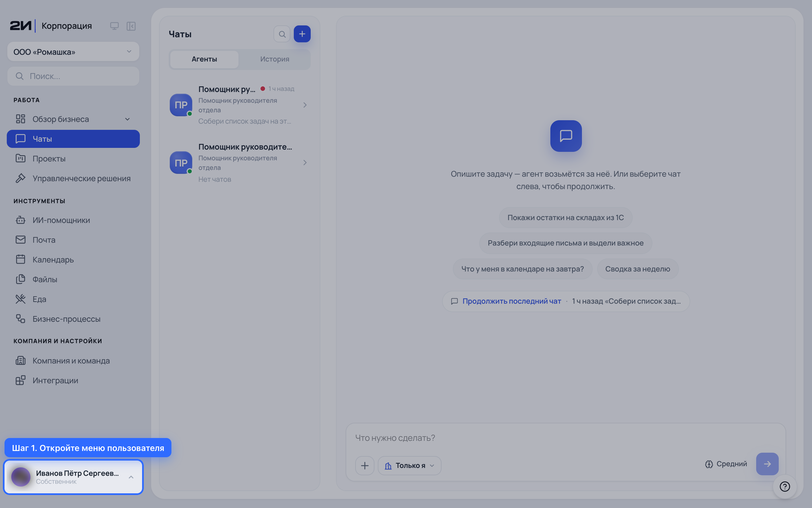Open Файлы in sidebar
The height and width of the screenshot is (508, 812).
tap(73, 279)
